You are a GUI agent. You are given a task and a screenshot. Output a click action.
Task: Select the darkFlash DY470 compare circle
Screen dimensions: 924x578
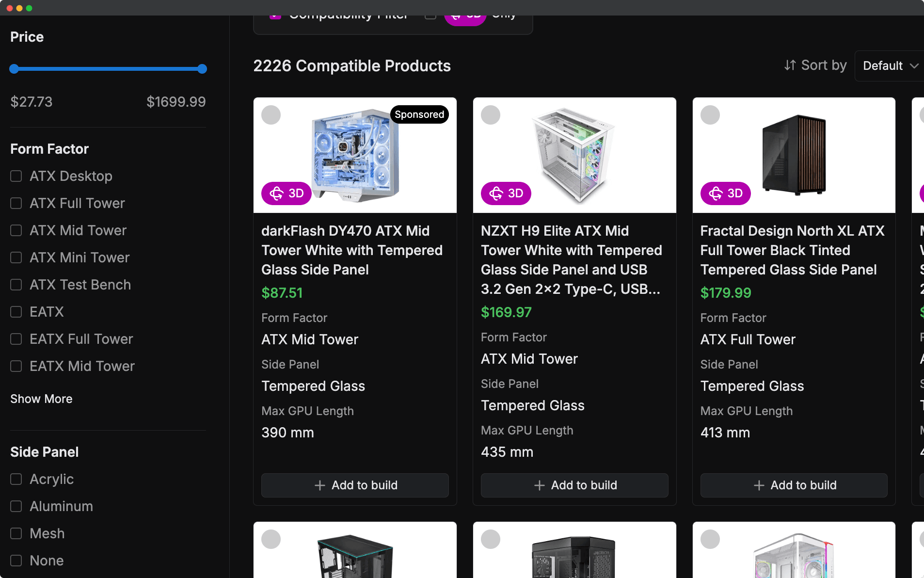point(271,115)
